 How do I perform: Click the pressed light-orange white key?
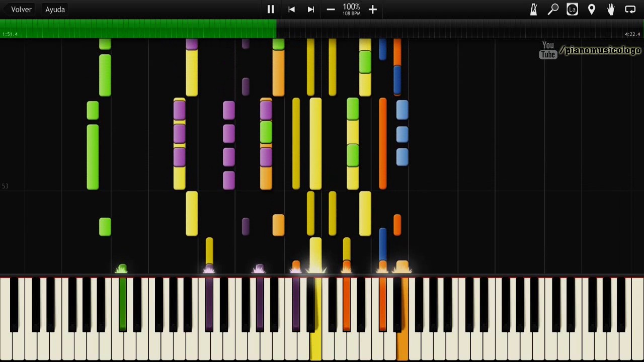point(402,347)
